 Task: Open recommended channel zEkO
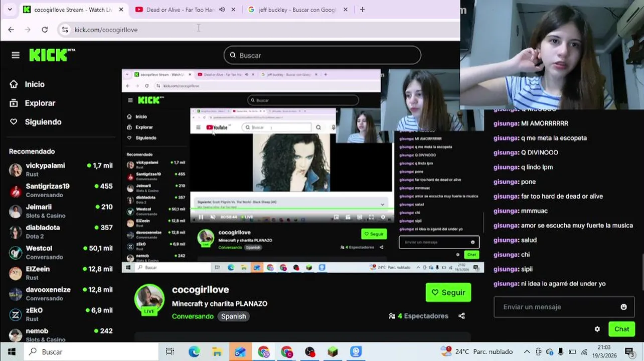[61, 314]
